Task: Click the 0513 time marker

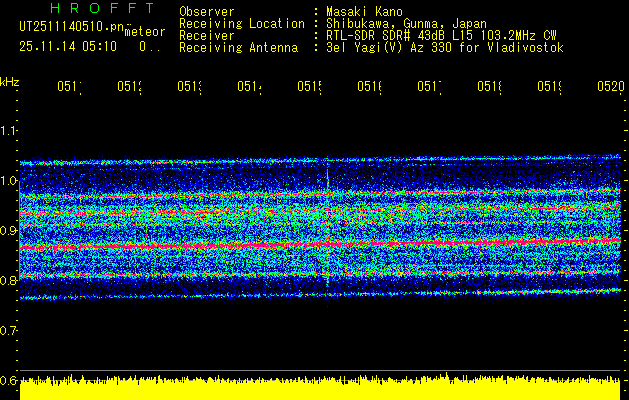Action: tap(190, 86)
